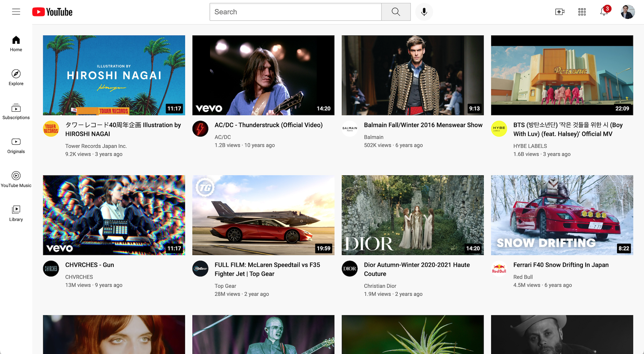This screenshot has height=354, width=644.
Task: Open Originals in the sidebar
Action: coord(16,145)
